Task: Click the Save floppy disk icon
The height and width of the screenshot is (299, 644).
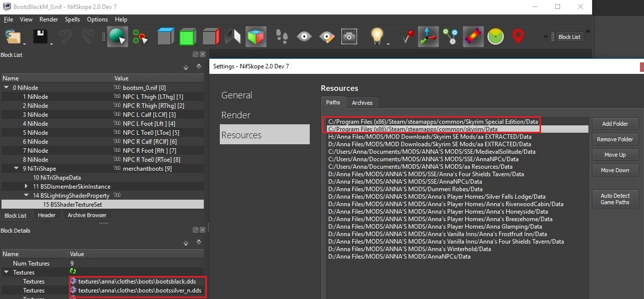Action: (40, 37)
